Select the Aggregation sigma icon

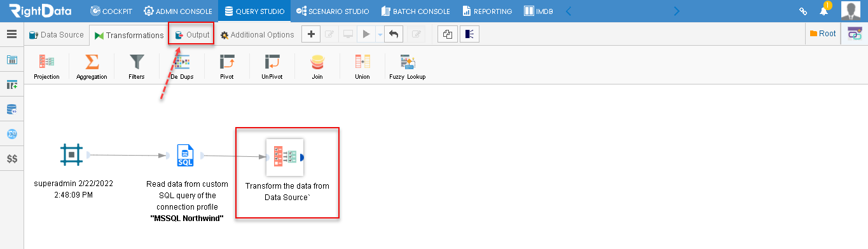point(92,62)
